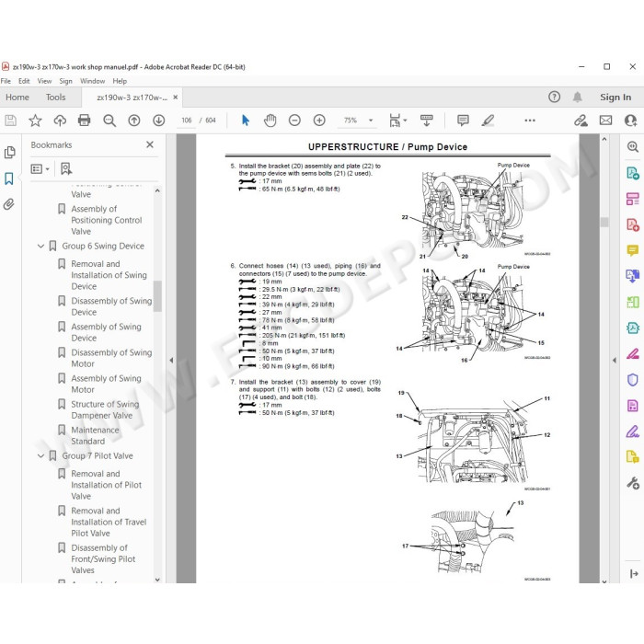The height and width of the screenshot is (644, 644).
Task: Open Removal and Installation of Travel Pilot Valve
Action: click(x=109, y=522)
